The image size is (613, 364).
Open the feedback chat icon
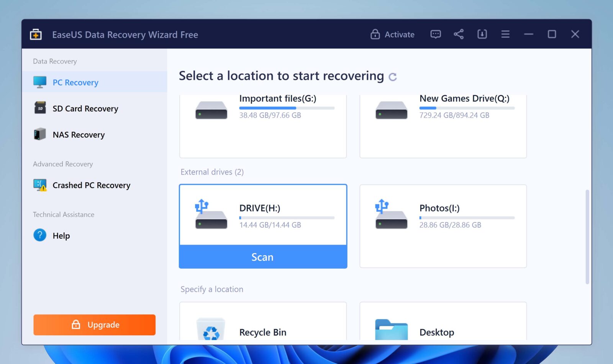[436, 34]
